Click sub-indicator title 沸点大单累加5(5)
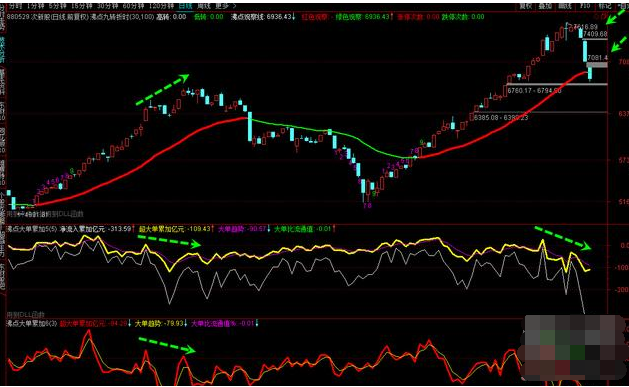Screen dimensions: 629x387 click(x=32, y=229)
